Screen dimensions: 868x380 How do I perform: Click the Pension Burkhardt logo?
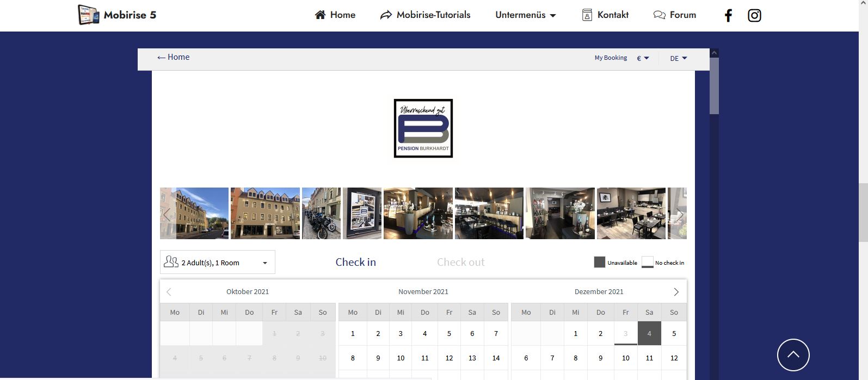pyautogui.click(x=423, y=128)
